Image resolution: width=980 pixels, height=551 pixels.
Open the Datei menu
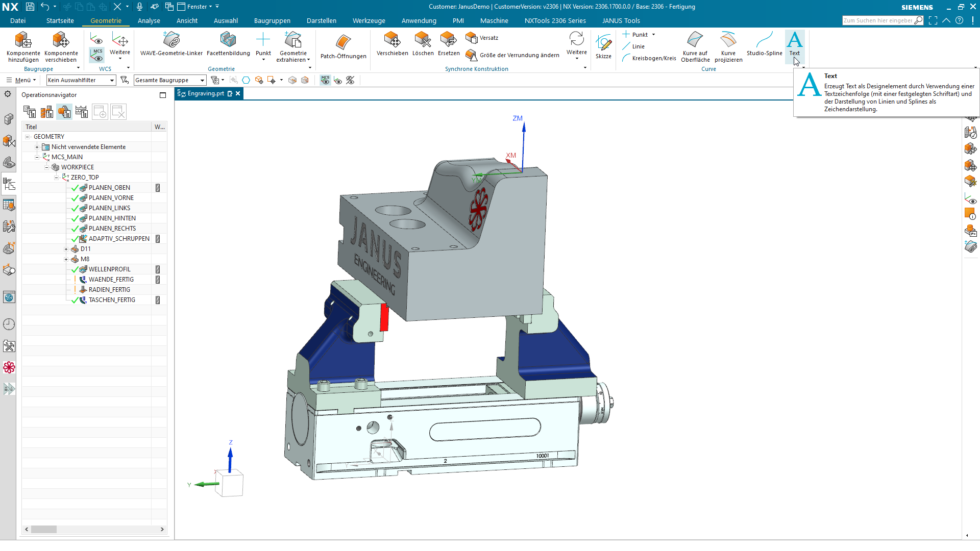[18, 20]
